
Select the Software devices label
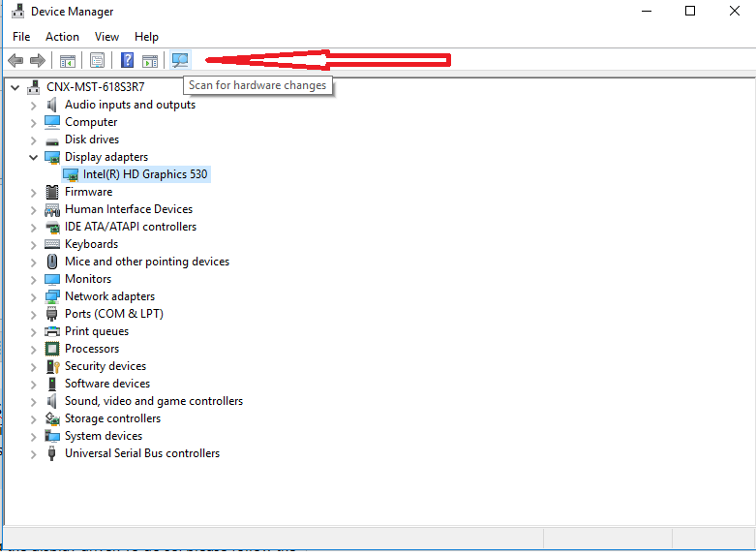coord(107,384)
